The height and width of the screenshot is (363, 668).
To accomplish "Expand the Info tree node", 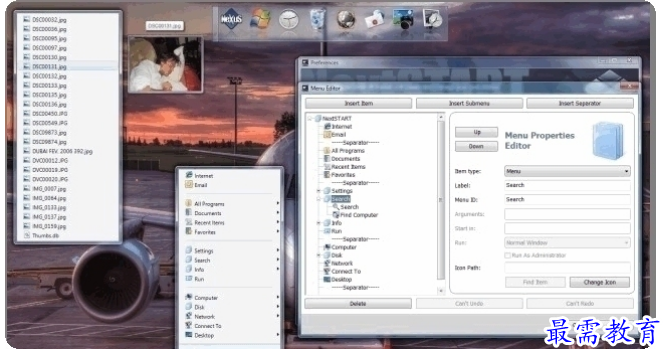I will coord(318,223).
